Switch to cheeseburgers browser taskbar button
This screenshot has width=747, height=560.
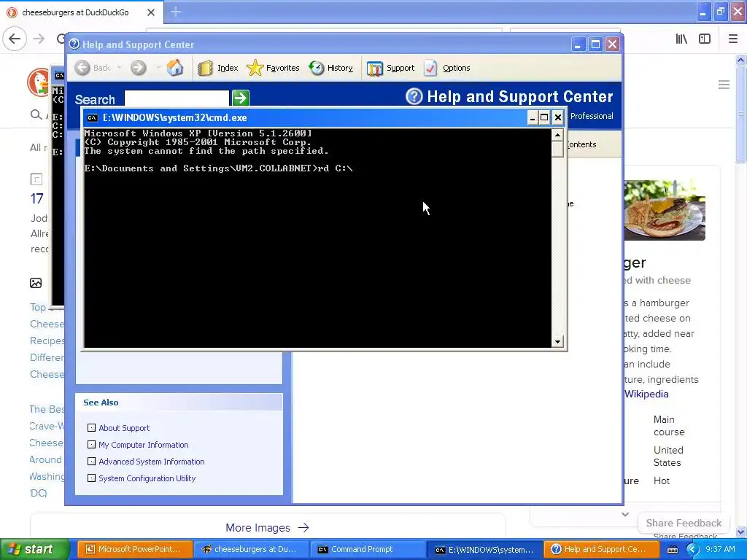(251, 549)
